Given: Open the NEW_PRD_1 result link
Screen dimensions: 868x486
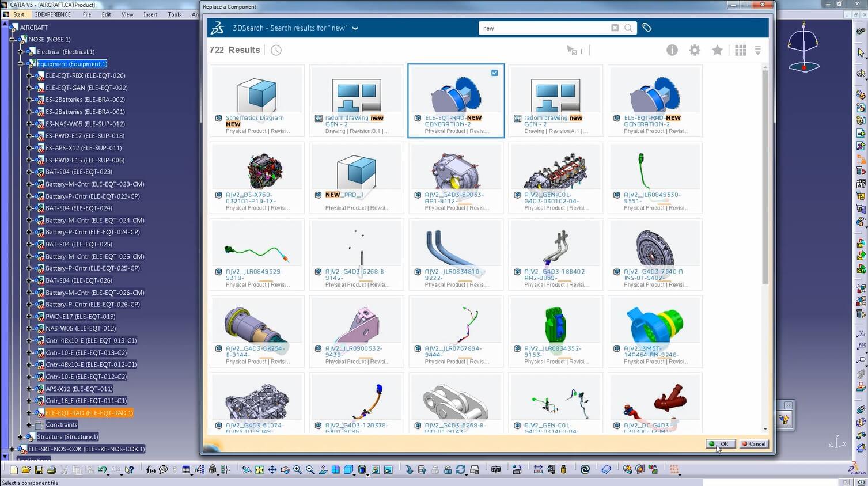Looking at the screenshot, I should click(344, 195).
